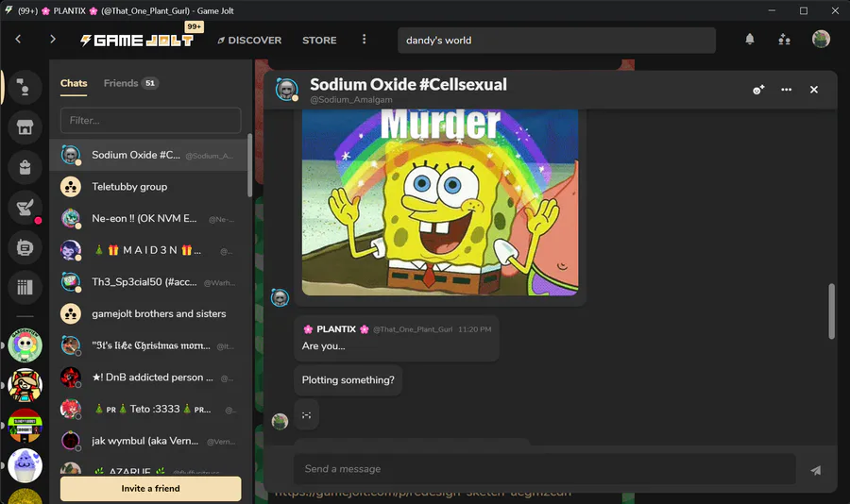Open the Sodium Oxide chat in list
Image resolution: width=850 pixels, height=504 pixels.
pos(148,155)
